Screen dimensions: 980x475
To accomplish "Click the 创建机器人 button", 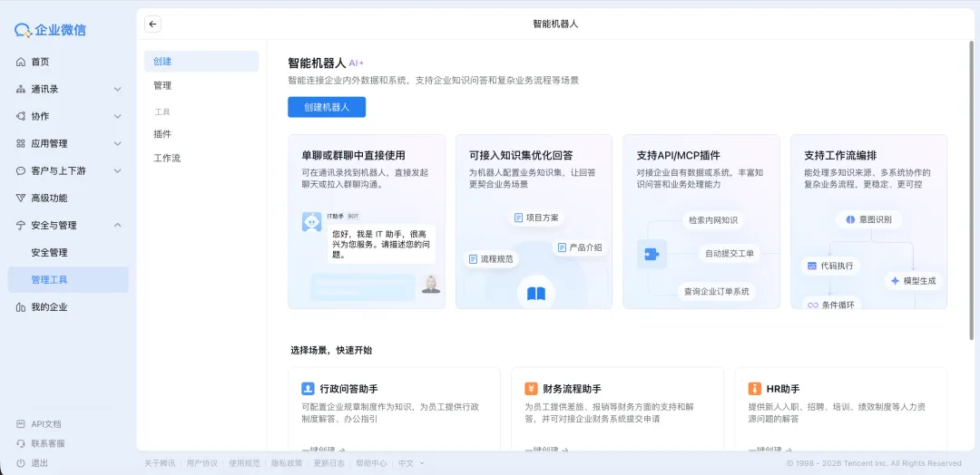I will point(327,107).
